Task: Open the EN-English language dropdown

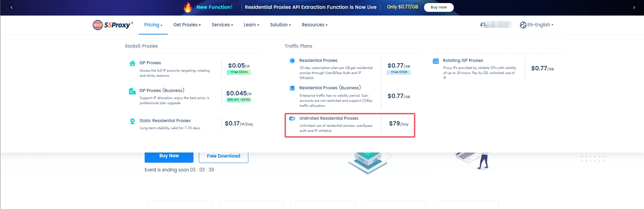Action: [537, 25]
